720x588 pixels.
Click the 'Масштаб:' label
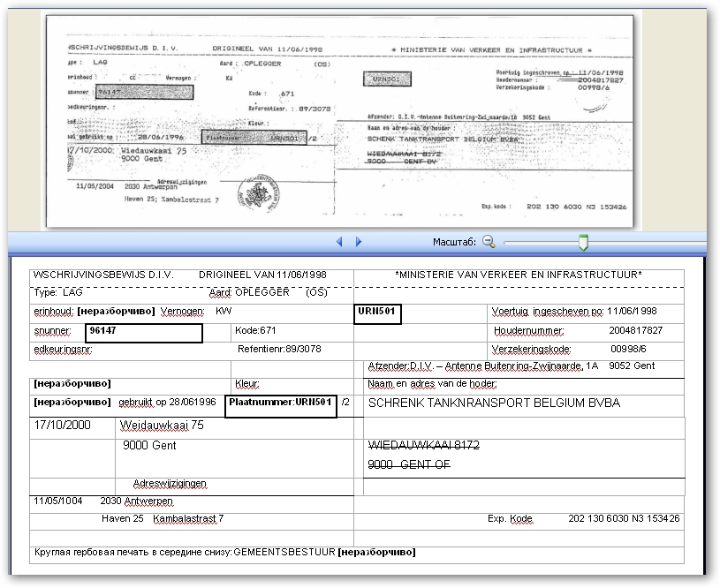(454, 242)
